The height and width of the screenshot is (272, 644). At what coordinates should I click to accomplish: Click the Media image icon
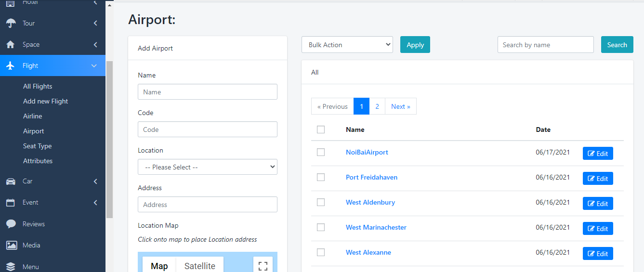pyautogui.click(x=11, y=245)
